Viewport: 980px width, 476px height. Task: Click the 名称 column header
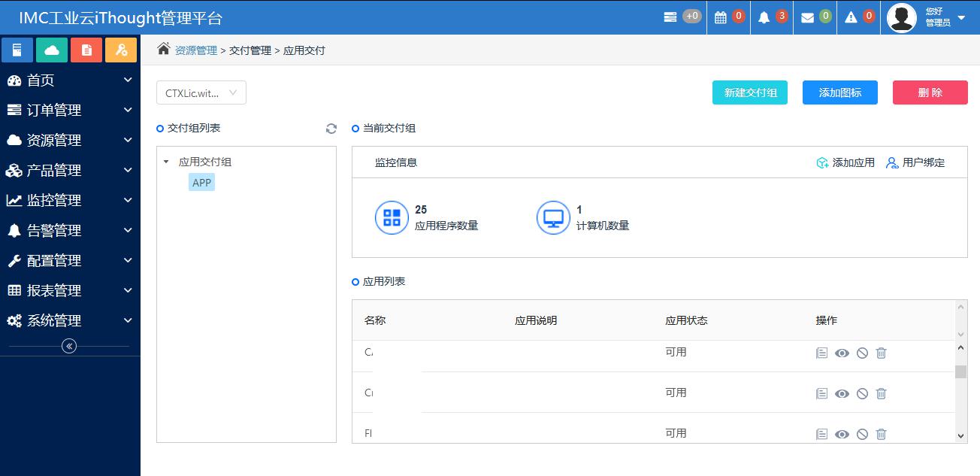[375, 320]
